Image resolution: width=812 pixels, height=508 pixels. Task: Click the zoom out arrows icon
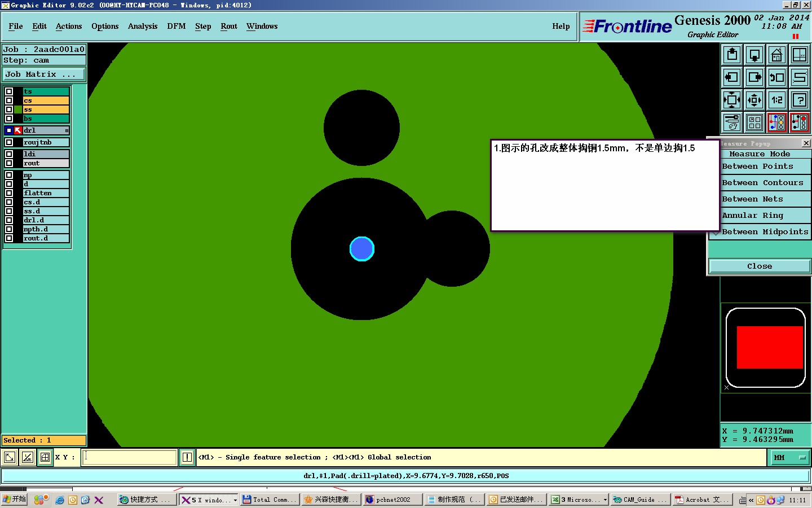(x=754, y=100)
